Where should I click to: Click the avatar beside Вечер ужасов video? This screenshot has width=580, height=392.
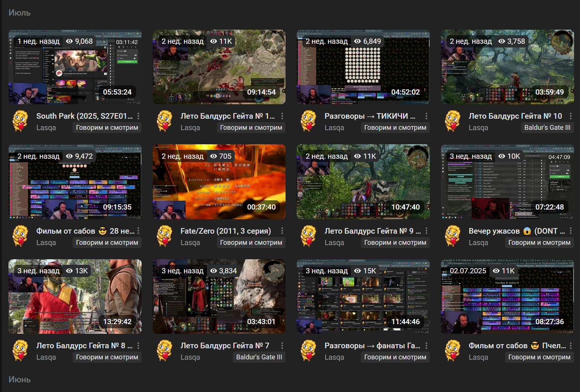coord(453,236)
